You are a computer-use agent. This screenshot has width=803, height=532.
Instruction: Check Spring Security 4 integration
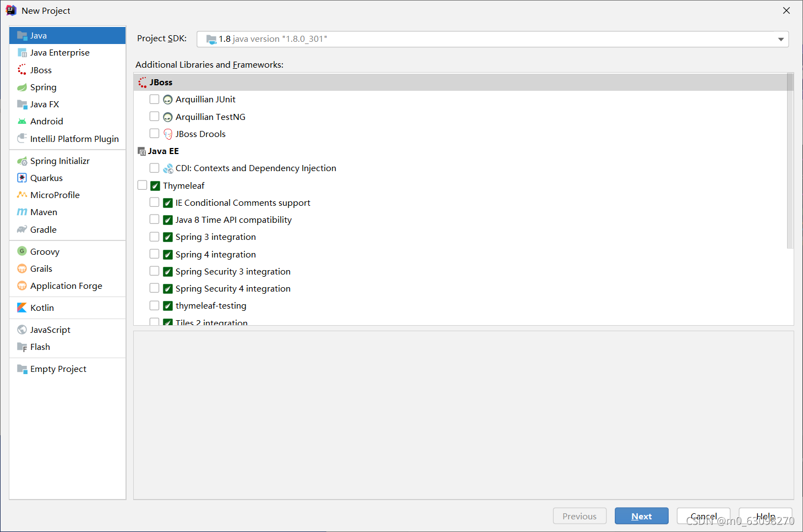click(x=154, y=288)
